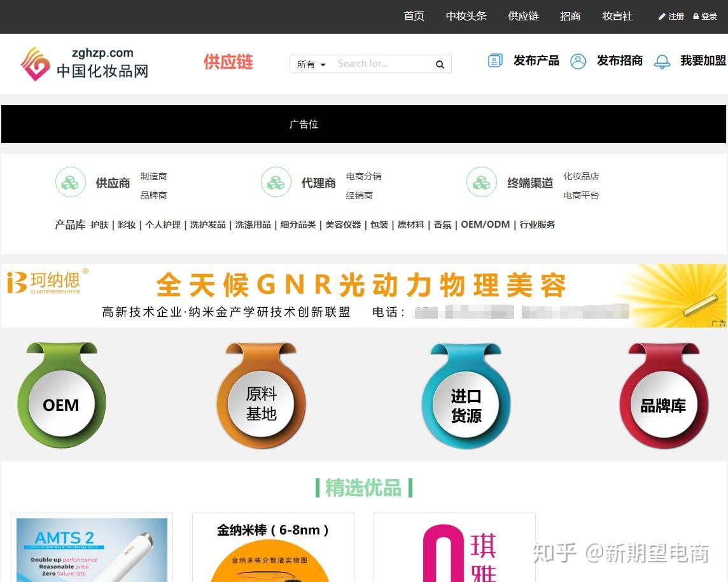Open the red 品牌库 badge
728x582 pixels.
tap(664, 396)
